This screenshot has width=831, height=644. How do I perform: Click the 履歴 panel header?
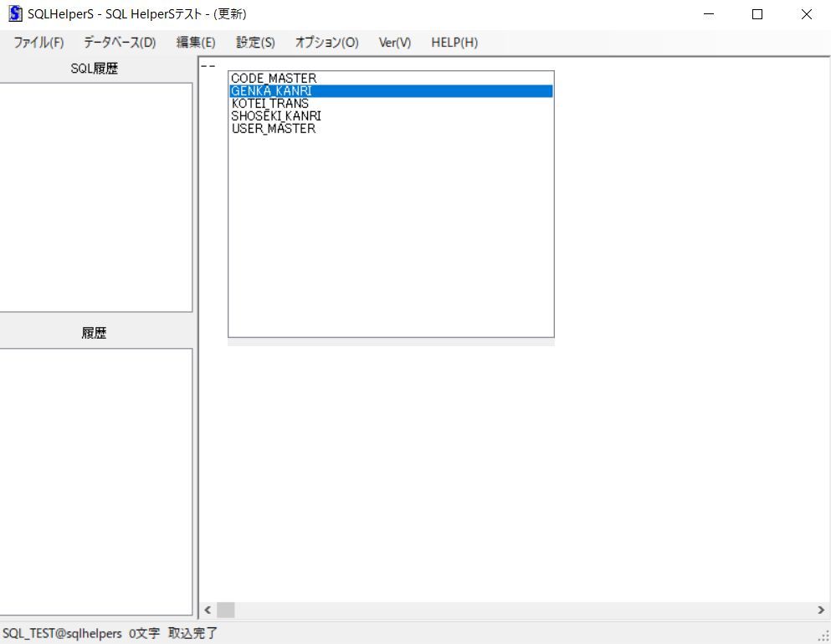95,333
